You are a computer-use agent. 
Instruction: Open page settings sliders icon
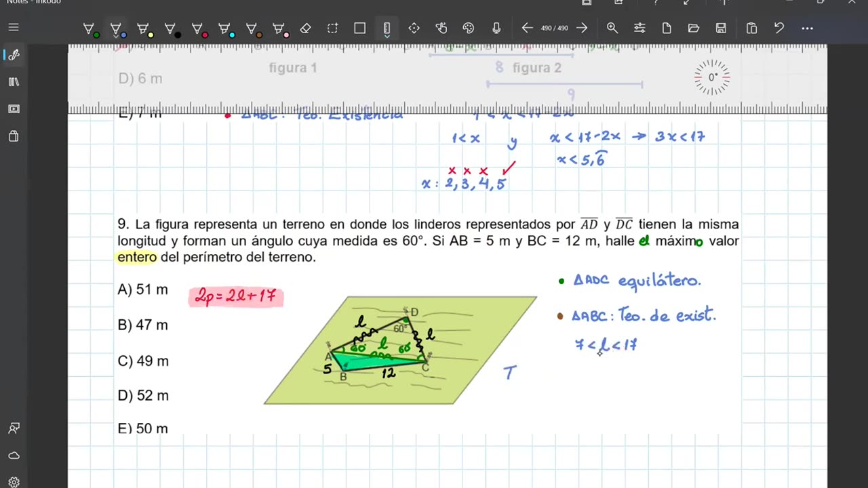(x=639, y=28)
